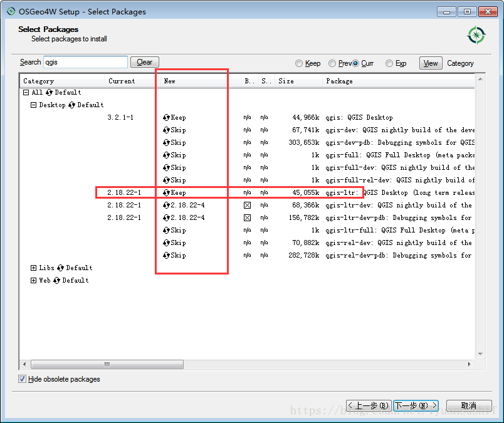The image size is (504, 423).
Task: Select the Exp radio button
Action: (x=389, y=63)
